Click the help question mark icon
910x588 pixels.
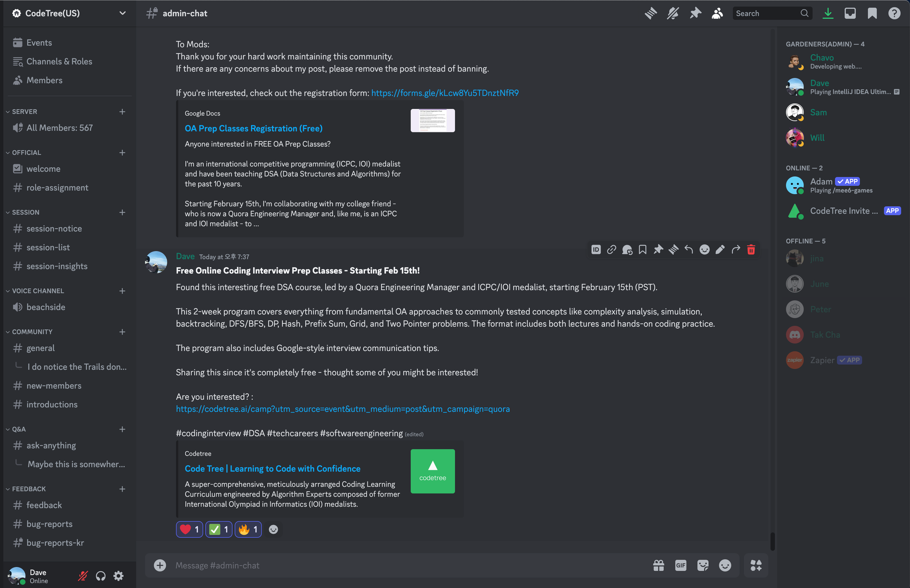click(x=894, y=13)
